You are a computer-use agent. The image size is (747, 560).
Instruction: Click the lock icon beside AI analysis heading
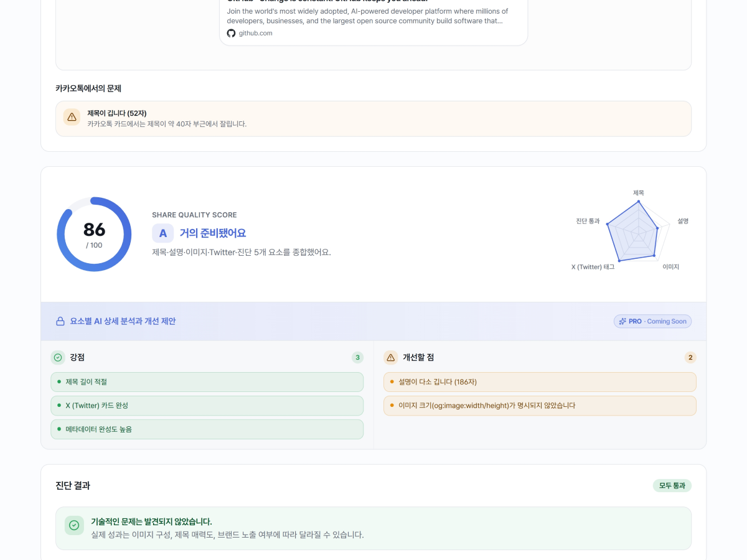click(x=60, y=322)
